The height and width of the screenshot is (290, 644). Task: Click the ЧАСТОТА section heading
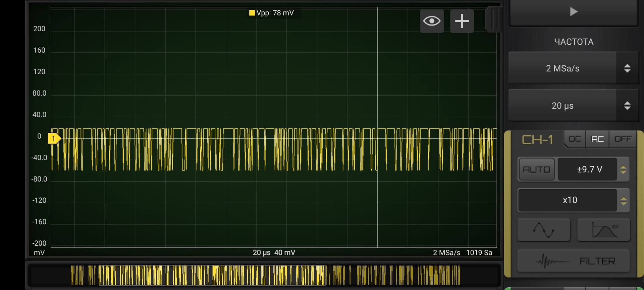[574, 42]
